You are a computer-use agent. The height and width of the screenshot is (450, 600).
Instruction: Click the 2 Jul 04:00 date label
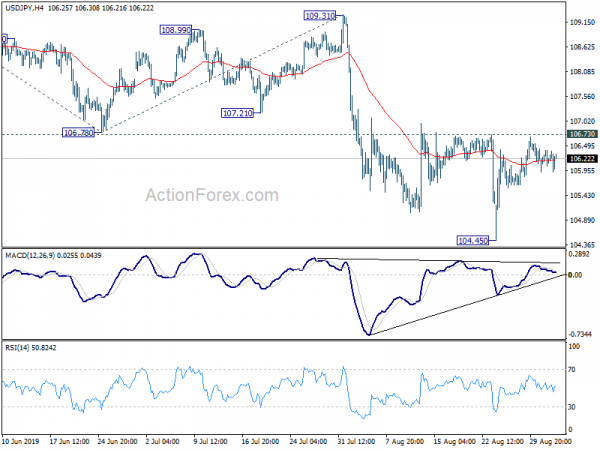click(162, 441)
